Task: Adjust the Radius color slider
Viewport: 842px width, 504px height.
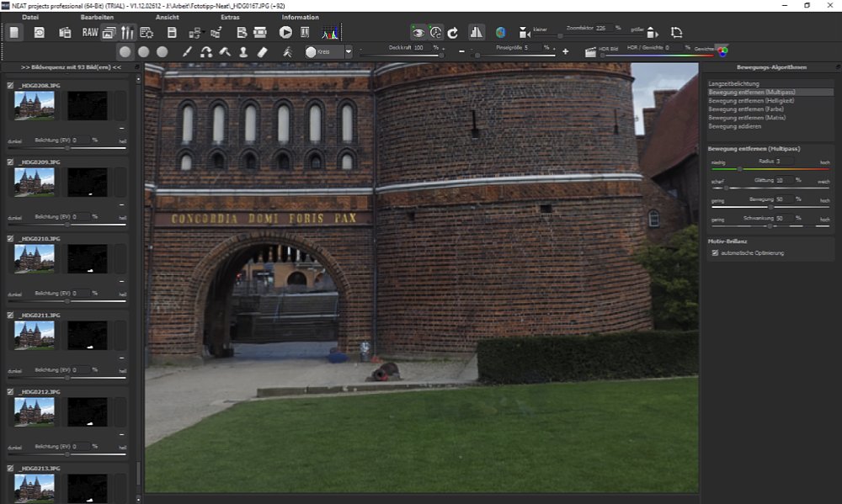Action: (770, 169)
